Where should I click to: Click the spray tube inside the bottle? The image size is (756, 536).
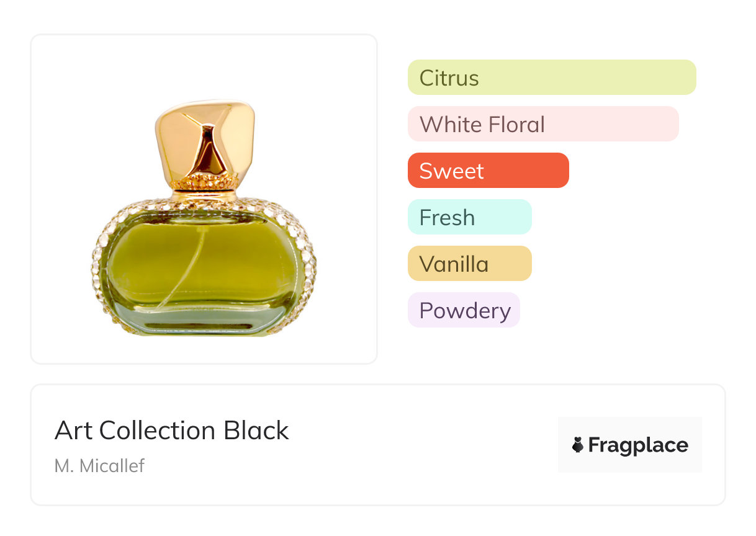(x=185, y=273)
